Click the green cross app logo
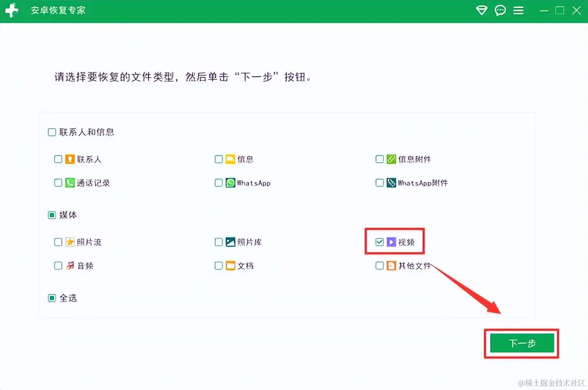Image resolution: width=588 pixels, height=390 pixels. pos(12,11)
